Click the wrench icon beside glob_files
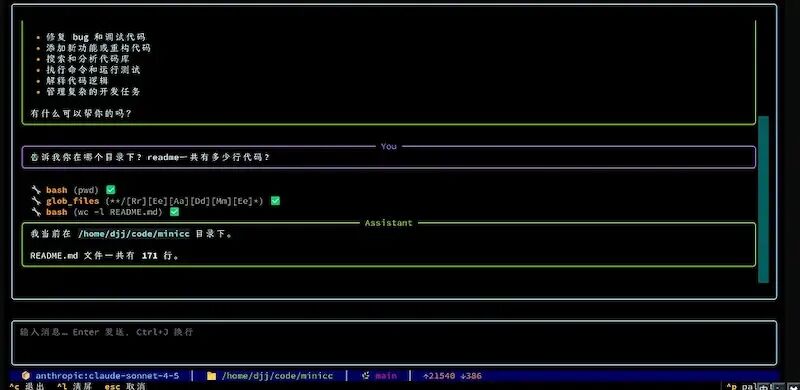800x390 pixels. coord(36,201)
